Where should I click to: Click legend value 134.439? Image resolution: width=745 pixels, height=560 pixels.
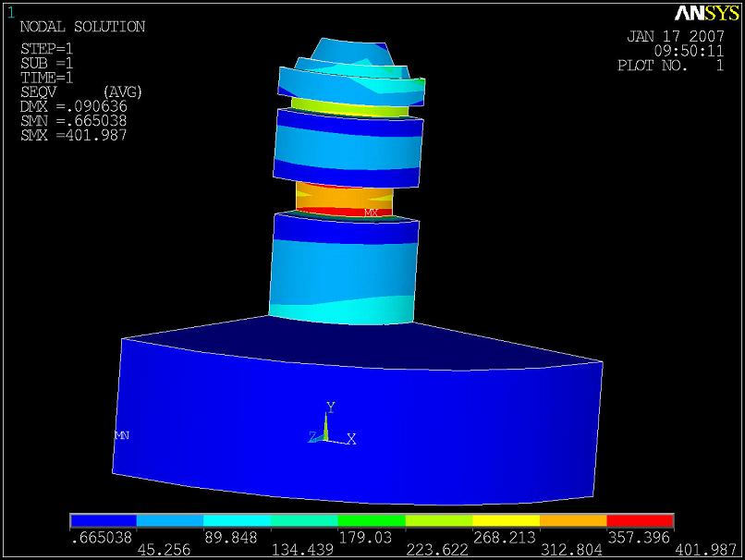[x=302, y=550]
